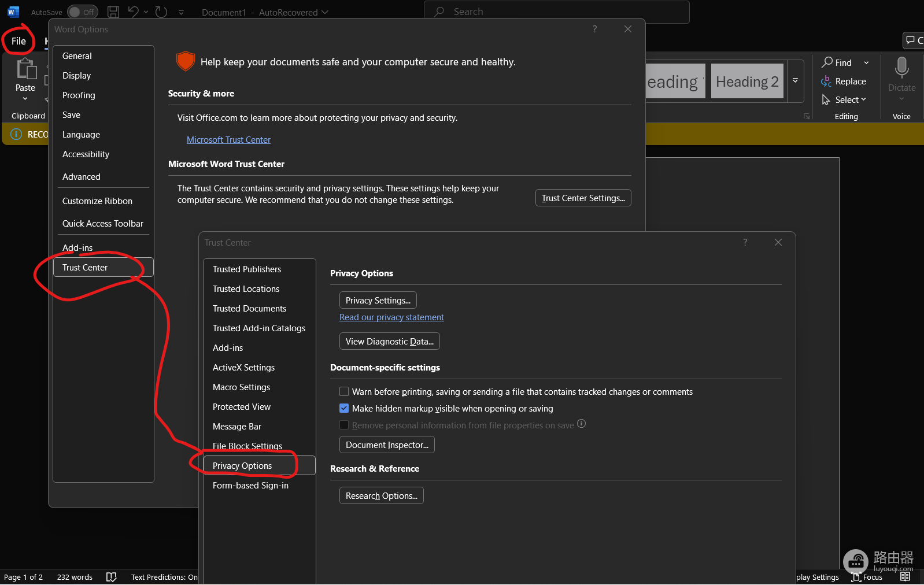
Task: Open Customize Quick Access Toolbar dropdown
Action: tap(181, 12)
